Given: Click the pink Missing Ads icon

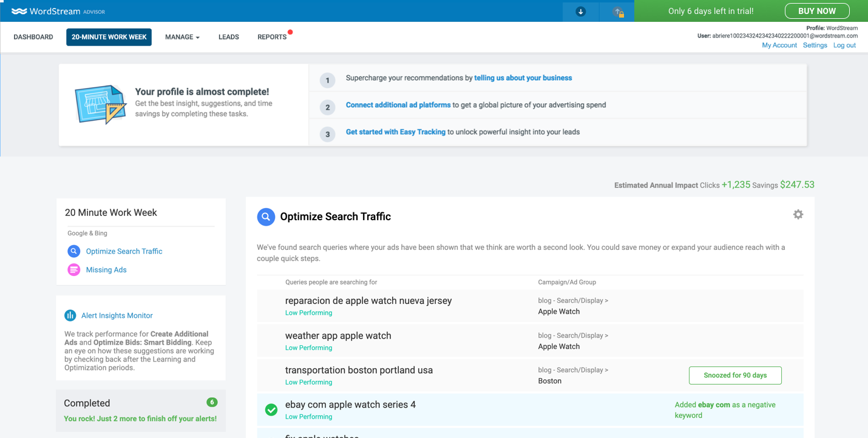Looking at the screenshot, I should click(x=73, y=270).
